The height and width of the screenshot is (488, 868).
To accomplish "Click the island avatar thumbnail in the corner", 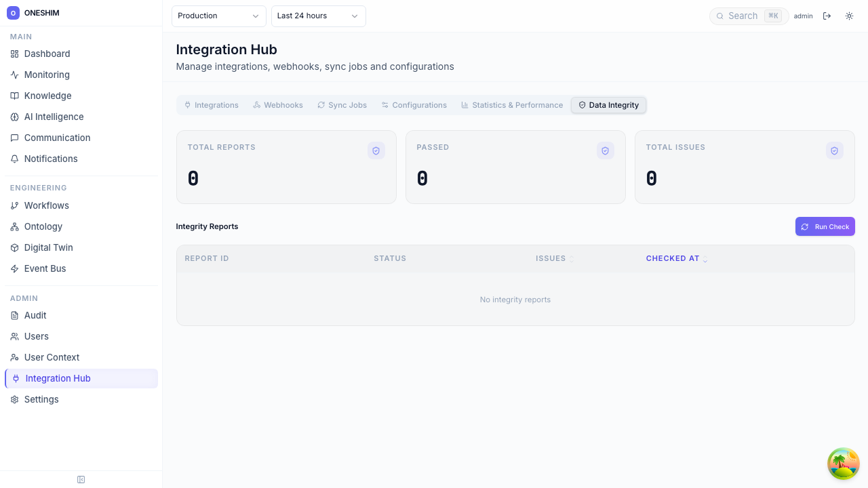I will coord(844,464).
